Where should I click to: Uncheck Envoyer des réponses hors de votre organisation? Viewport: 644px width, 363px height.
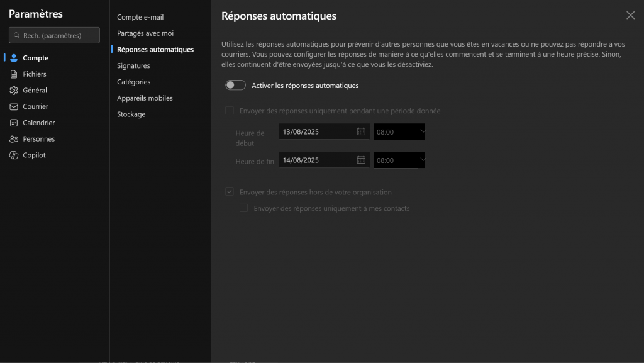pos(230,192)
